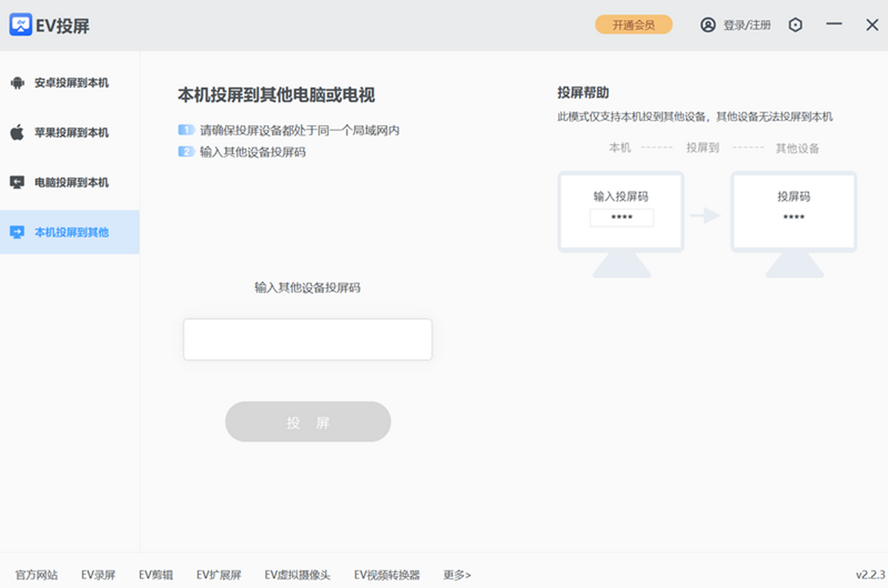Open settings via the hexagon icon

795,25
